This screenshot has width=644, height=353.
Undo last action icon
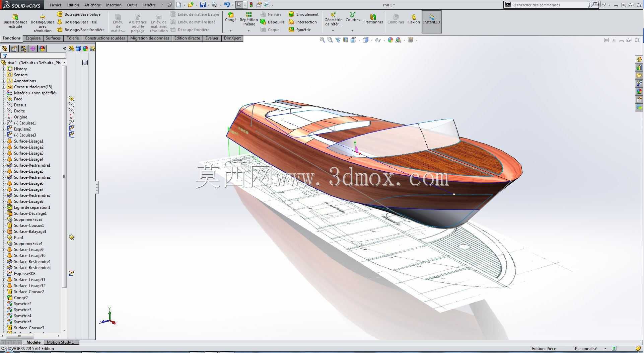tap(227, 5)
